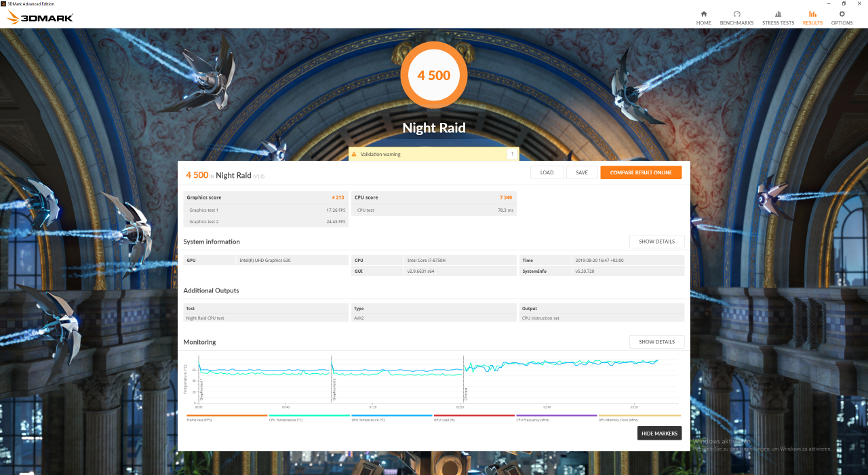The height and width of the screenshot is (475, 868).
Task: Click Intel(R) UHD Graphics 630 GPU value
Action: (x=264, y=260)
